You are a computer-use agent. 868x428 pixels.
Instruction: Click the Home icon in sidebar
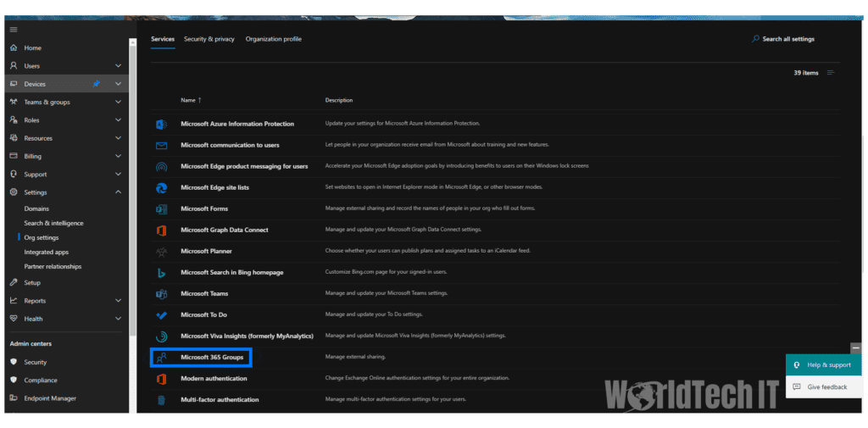pos(14,48)
